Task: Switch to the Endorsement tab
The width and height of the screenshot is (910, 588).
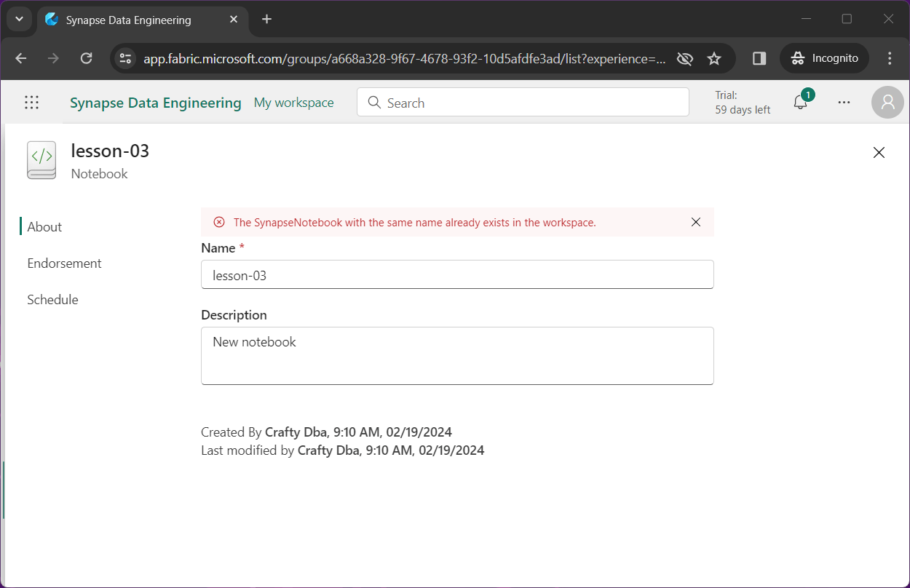Action: 64,263
